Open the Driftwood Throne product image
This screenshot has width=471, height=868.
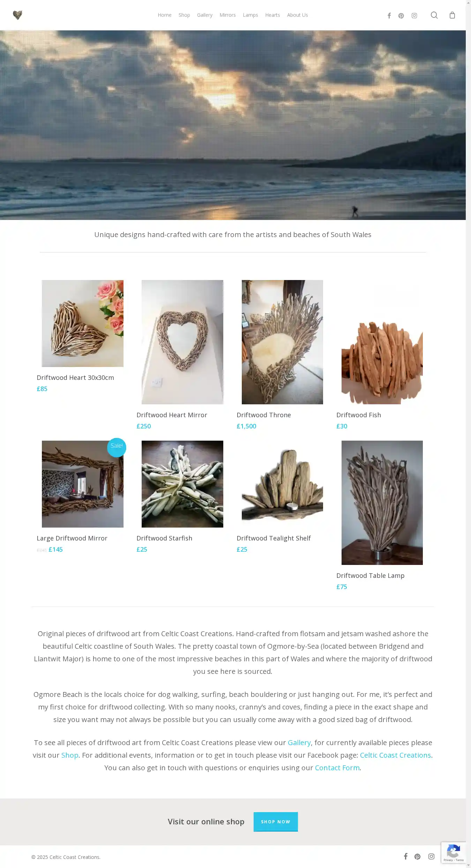click(282, 342)
